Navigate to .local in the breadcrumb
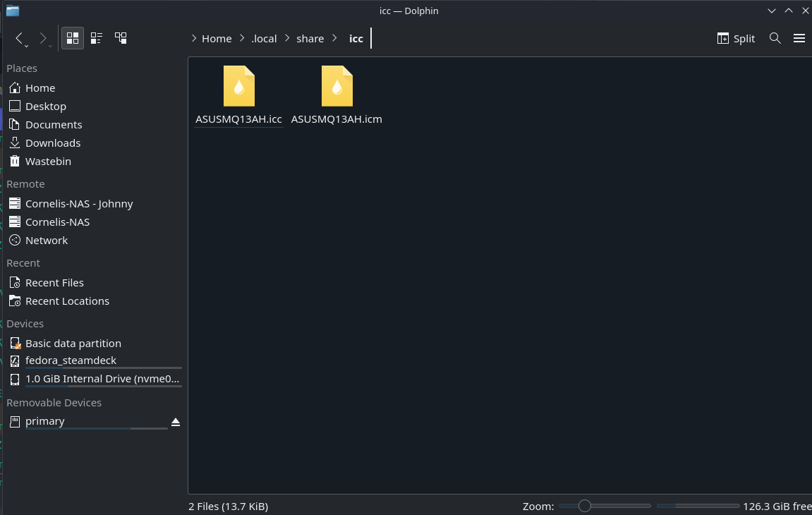This screenshot has height=515, width=812. point(264,38)
